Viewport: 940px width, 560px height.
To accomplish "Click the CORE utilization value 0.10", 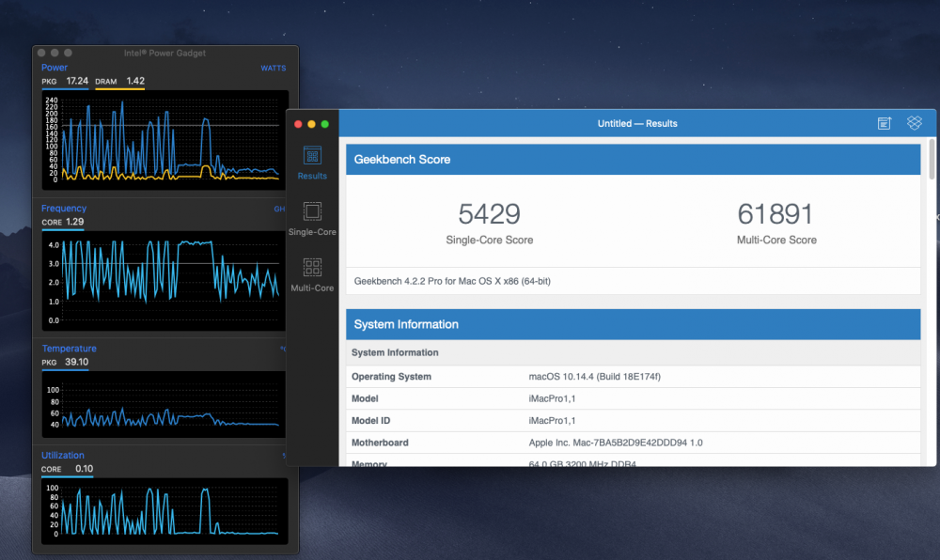I will coord(84,468).
